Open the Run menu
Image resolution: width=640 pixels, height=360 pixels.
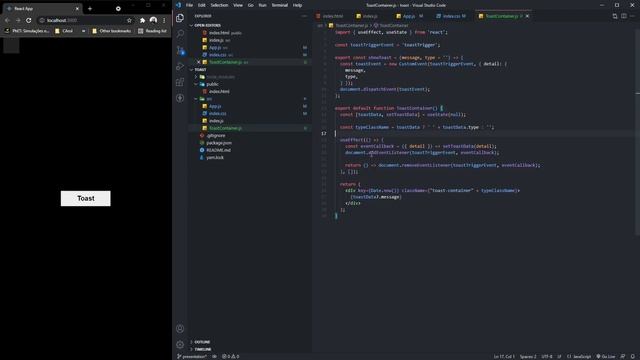(x=262, y=5)
